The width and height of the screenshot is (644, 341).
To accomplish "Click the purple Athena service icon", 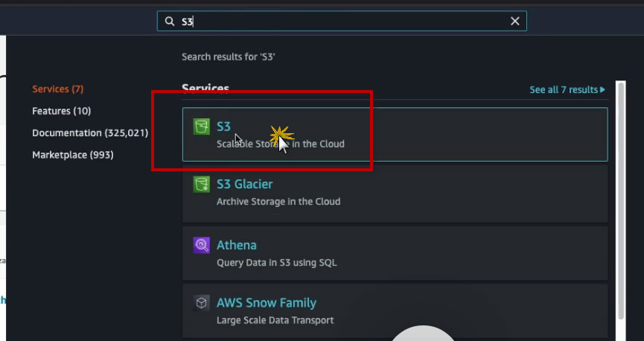I will 201,245.
